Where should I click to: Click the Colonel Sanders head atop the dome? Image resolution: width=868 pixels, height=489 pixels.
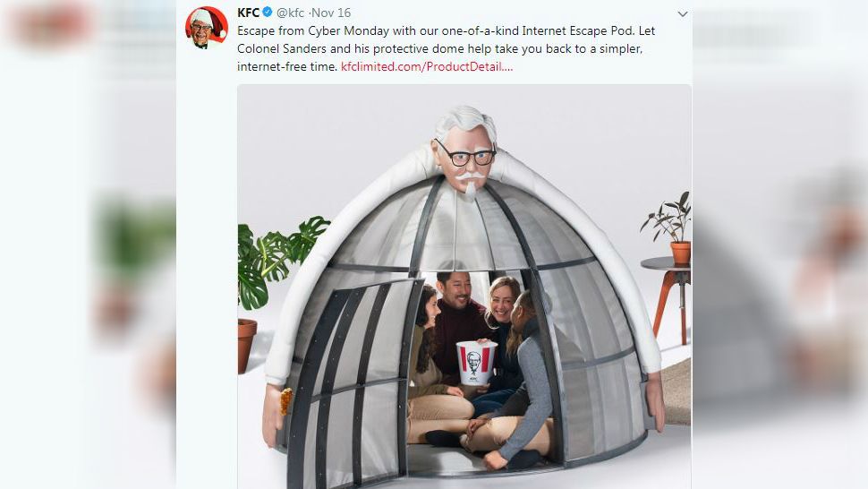click(466, 151)
